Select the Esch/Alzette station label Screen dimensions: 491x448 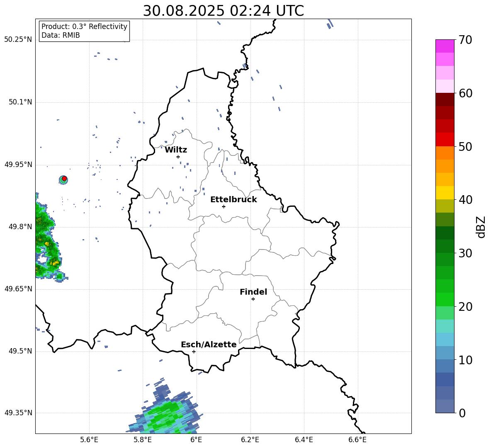[x=209, y=344]
